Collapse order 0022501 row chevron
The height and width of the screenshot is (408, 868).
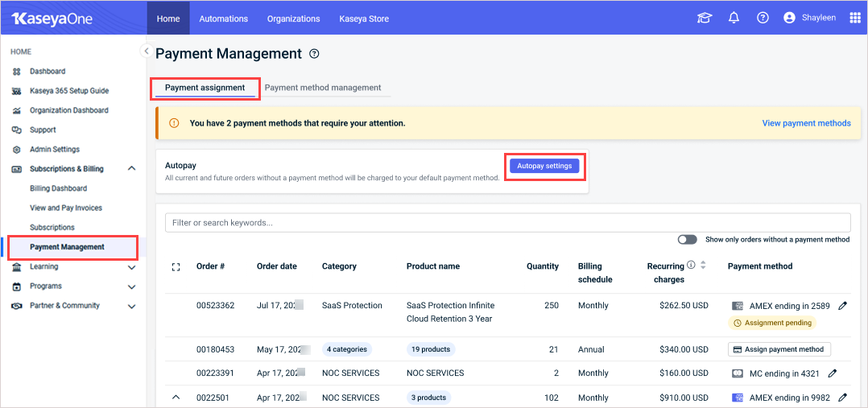[176, 397]
